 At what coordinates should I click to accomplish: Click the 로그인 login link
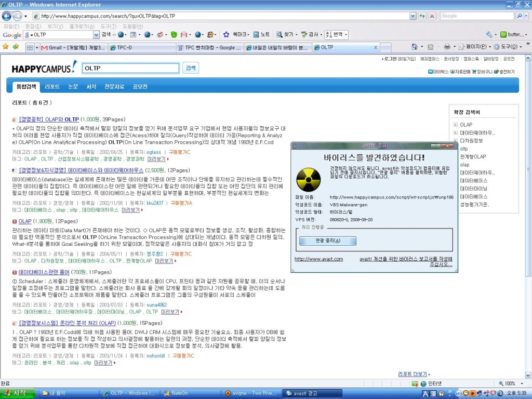point(391,59)
